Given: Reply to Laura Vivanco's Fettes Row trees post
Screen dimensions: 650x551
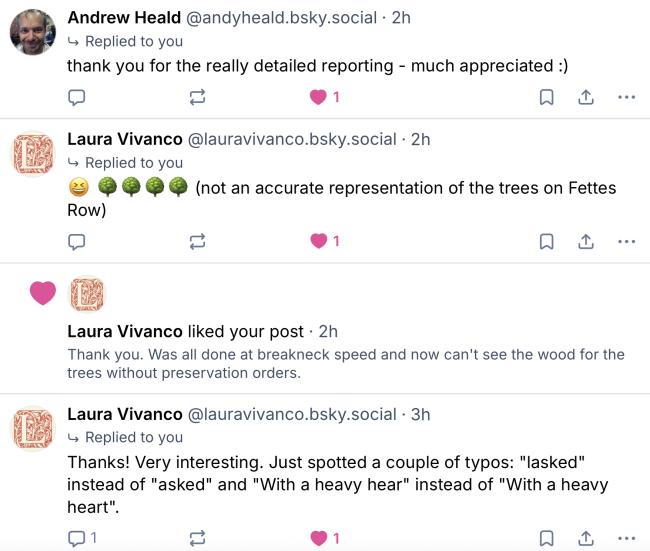Looking at the screenshot, I should point(76,240).
